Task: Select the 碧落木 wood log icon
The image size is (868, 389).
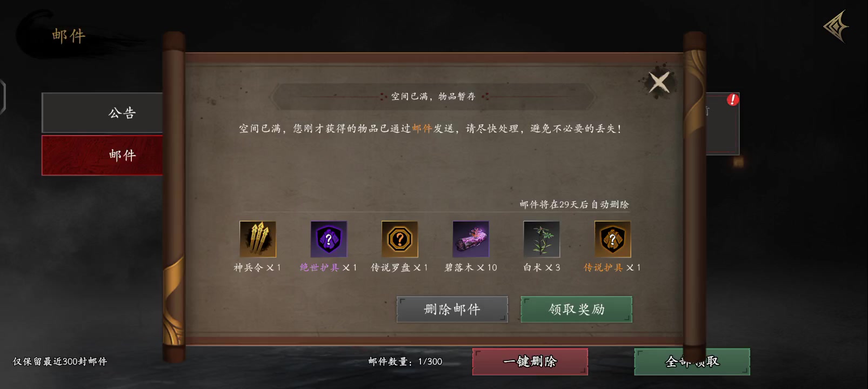Action: click(x=471, y=239)
